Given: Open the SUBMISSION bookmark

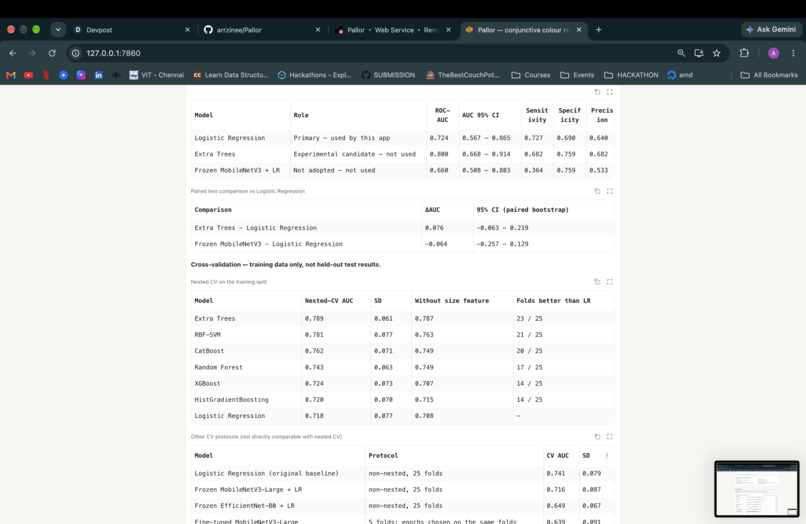Looking at the screenshot, I should pos(388,75).
